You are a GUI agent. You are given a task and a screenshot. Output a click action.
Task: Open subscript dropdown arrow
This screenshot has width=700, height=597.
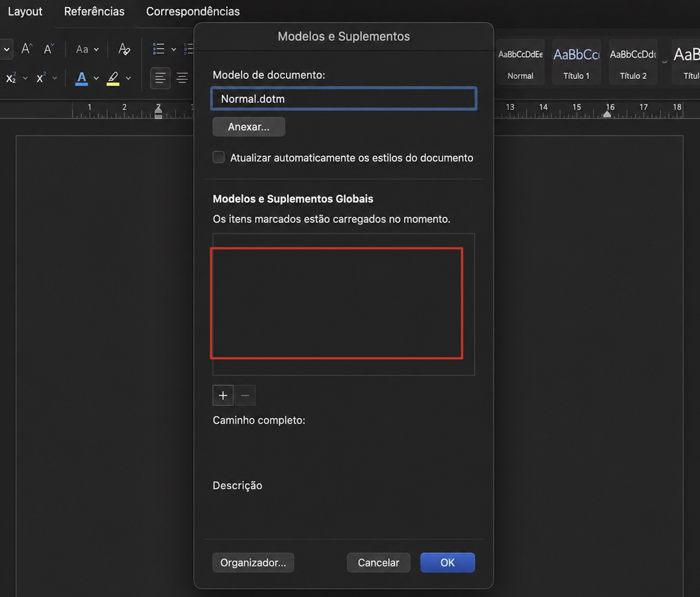25,78
